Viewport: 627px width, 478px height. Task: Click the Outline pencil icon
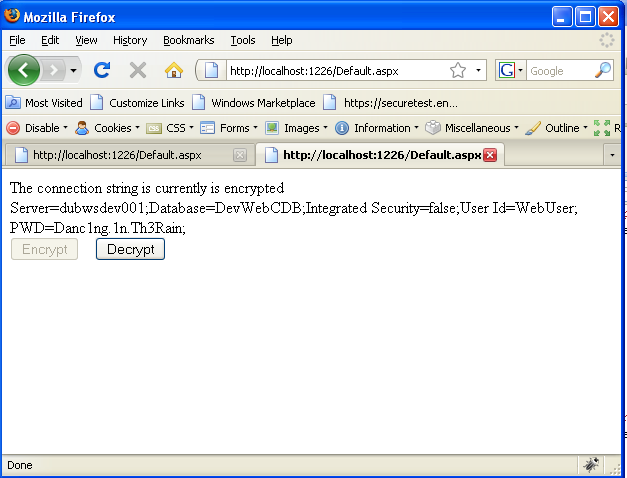[x=533, y=128]
